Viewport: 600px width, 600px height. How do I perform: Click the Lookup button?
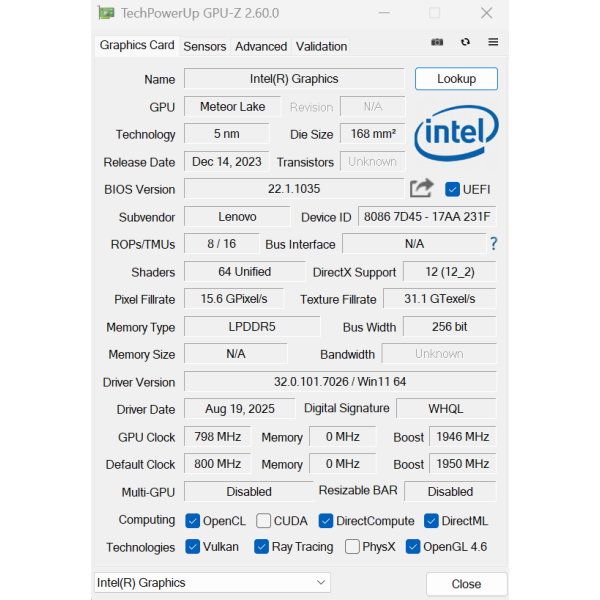(457, 79)
